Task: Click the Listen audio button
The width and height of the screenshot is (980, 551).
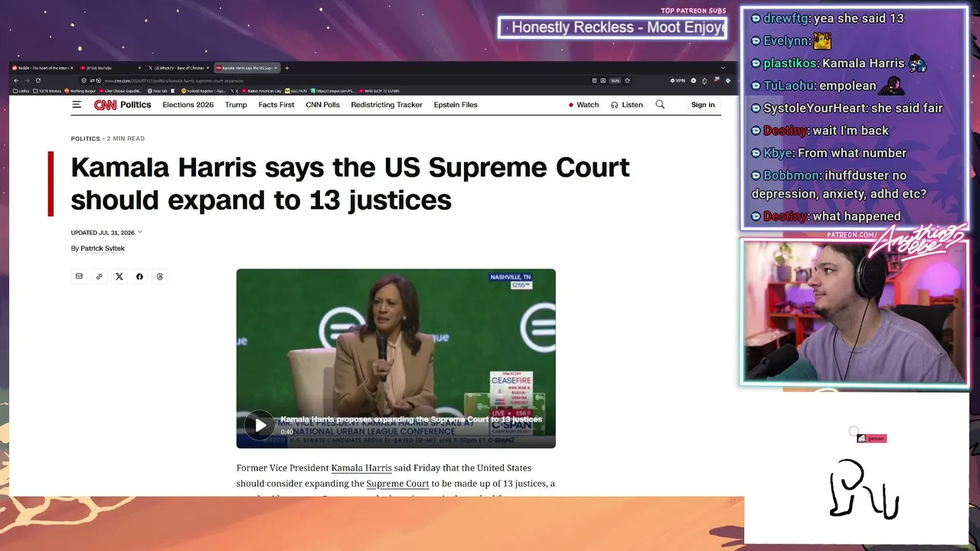Action: pyautogui.click(x=627, y=105)
